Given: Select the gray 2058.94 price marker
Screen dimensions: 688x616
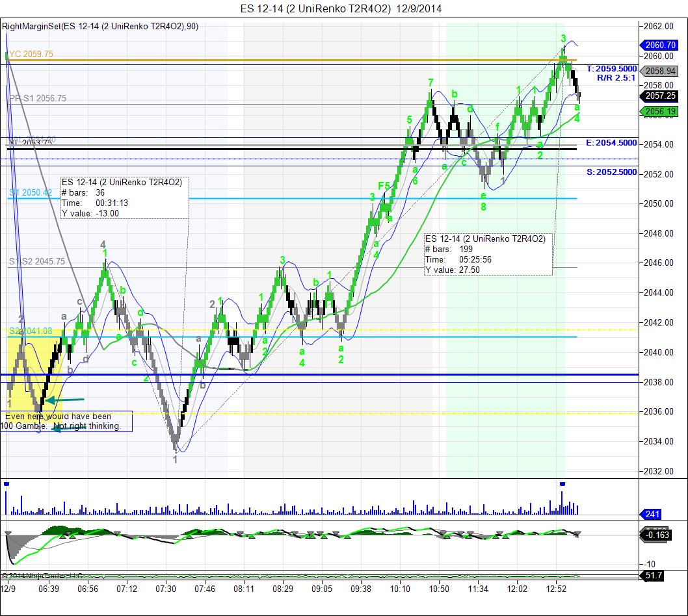Looking at the screenshot, I should point(659,71).
